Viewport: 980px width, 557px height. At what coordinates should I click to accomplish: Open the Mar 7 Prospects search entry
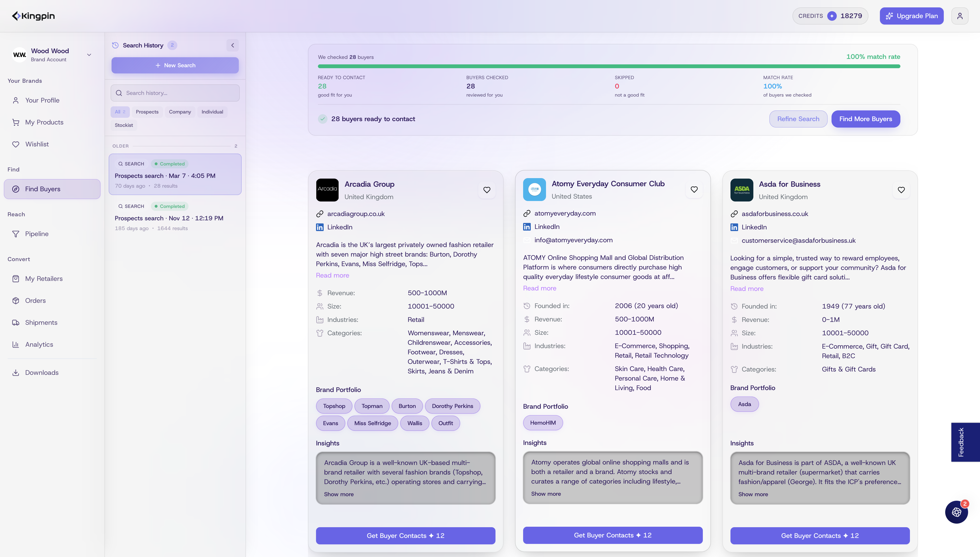tap(175, 175)
